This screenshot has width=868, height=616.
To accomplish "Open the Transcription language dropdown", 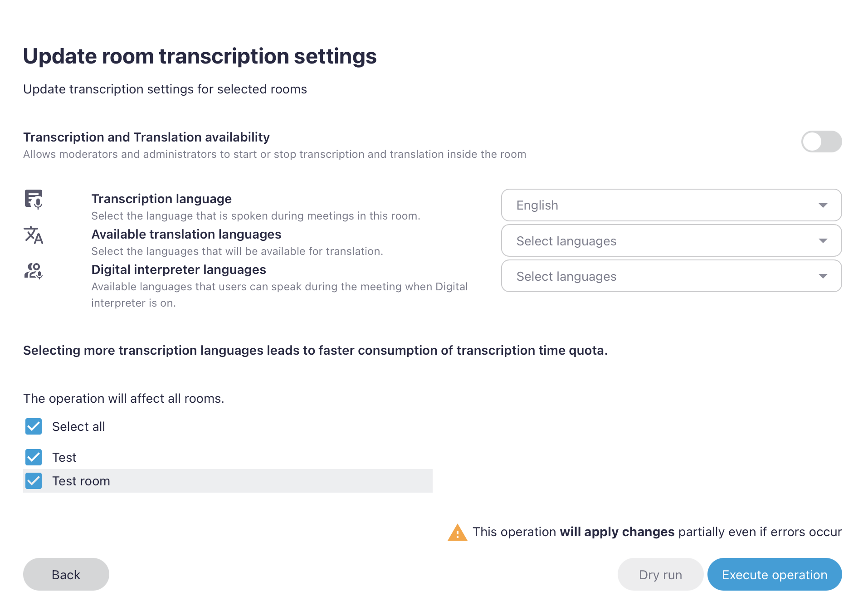I will pos(671,205).
